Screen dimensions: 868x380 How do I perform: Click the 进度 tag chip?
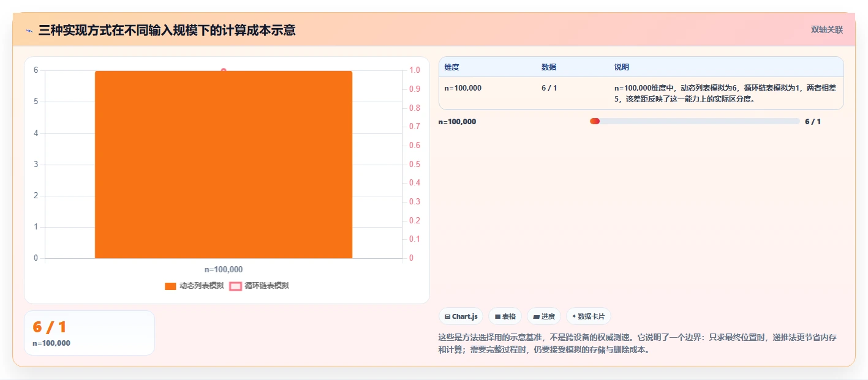tap(544, 316)
